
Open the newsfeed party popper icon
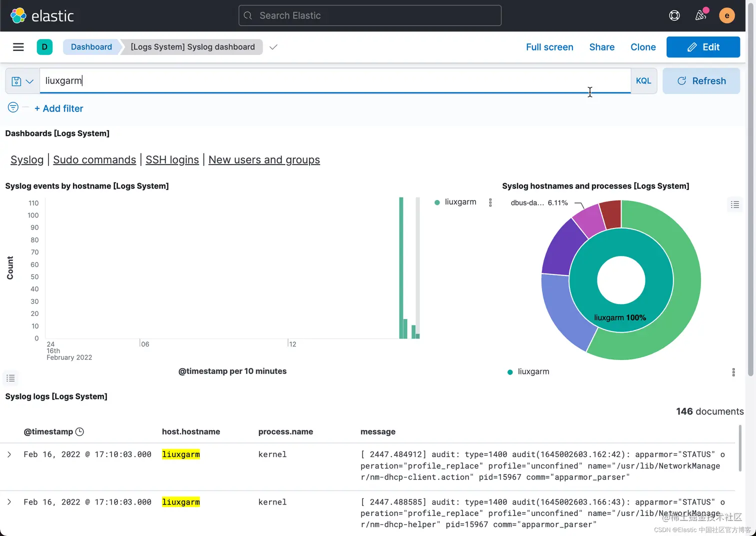[700, 15]
